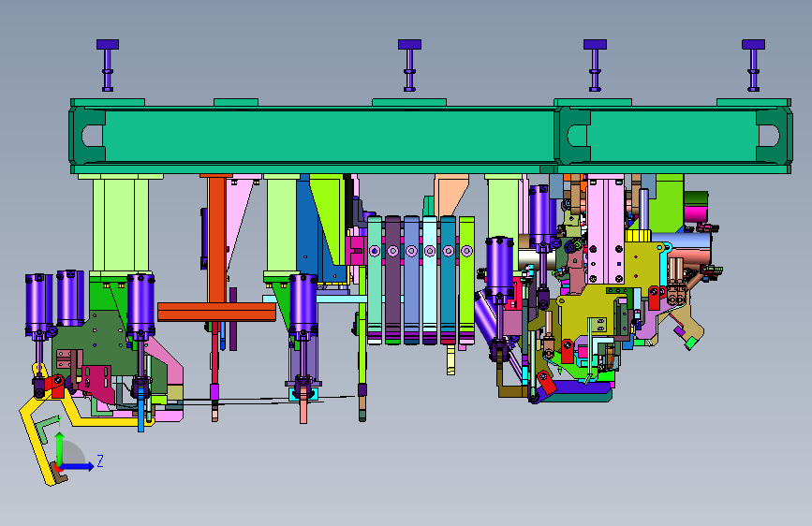Click the green Y axis arrow of the triad

pyautogui.click(x=60, y=448)
